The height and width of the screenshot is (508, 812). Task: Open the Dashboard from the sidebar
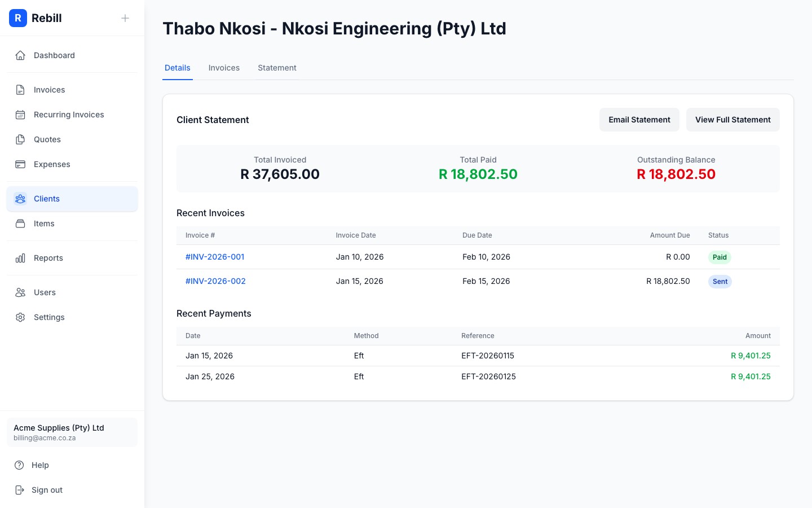[x=54, y=55]
